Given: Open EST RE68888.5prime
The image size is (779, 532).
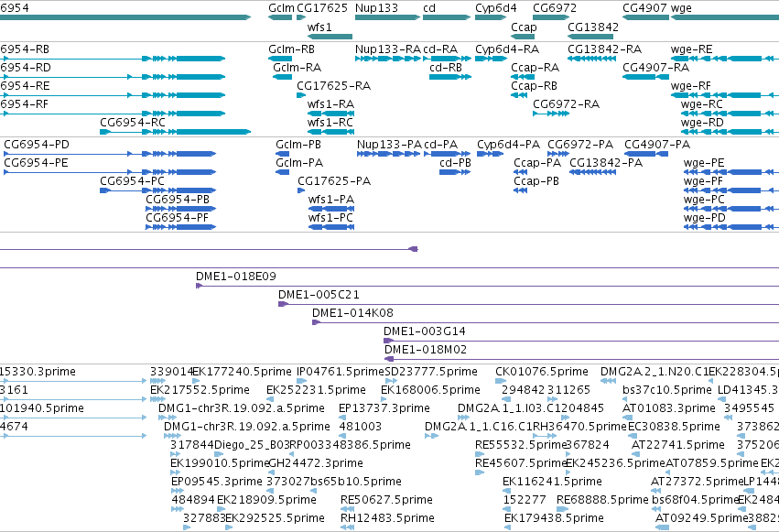Looking at the screenshot, I should (x=602, y=500).
